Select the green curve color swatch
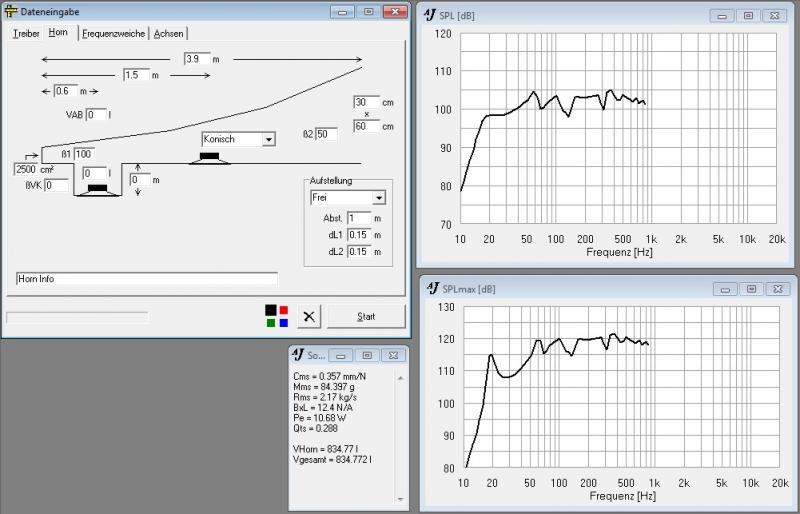The height and width of the screenshot is (514, 800). coord(271,323)
